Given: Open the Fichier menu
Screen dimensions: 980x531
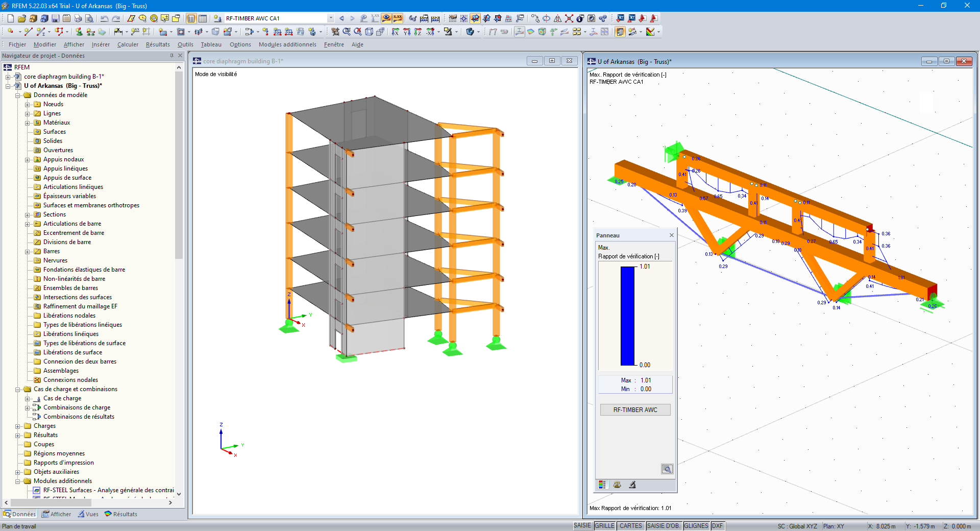Looking at the screenshot, I should (17, 44).
